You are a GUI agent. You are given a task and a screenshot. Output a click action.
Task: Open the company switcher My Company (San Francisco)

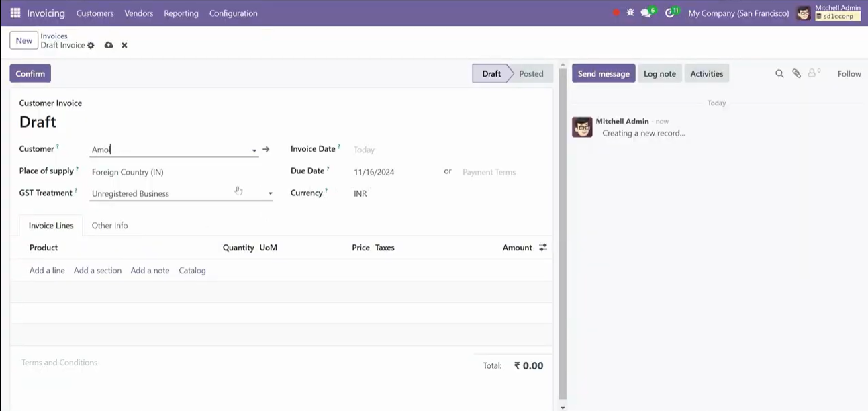point(738,13)
